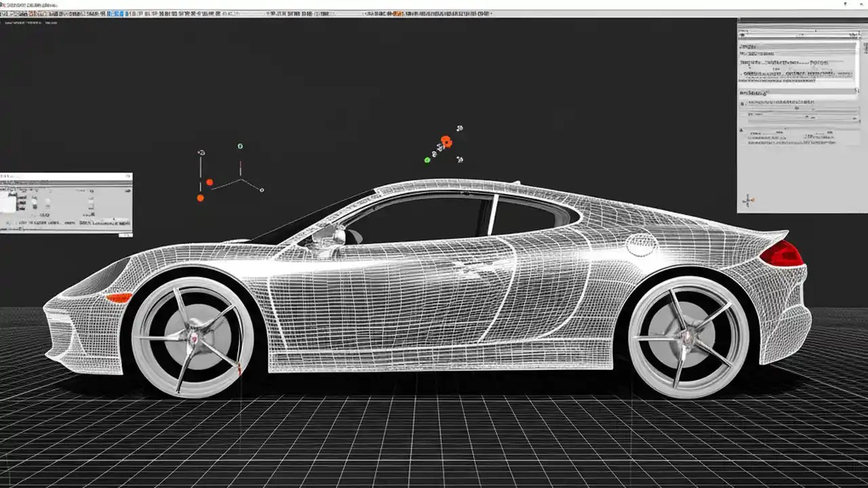Screen dimensions: 868x488
Task: Click the axis orientation widget in the right panel
Action: [749, 199]
